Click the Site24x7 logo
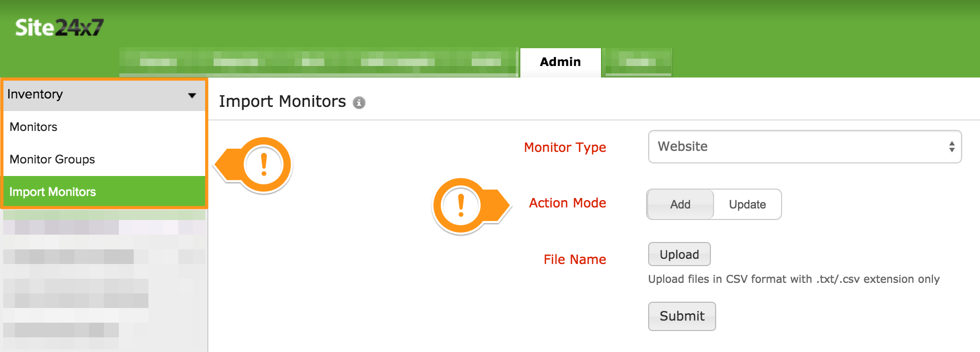Viewport: 980px width, 352px height. pos(59,27)
